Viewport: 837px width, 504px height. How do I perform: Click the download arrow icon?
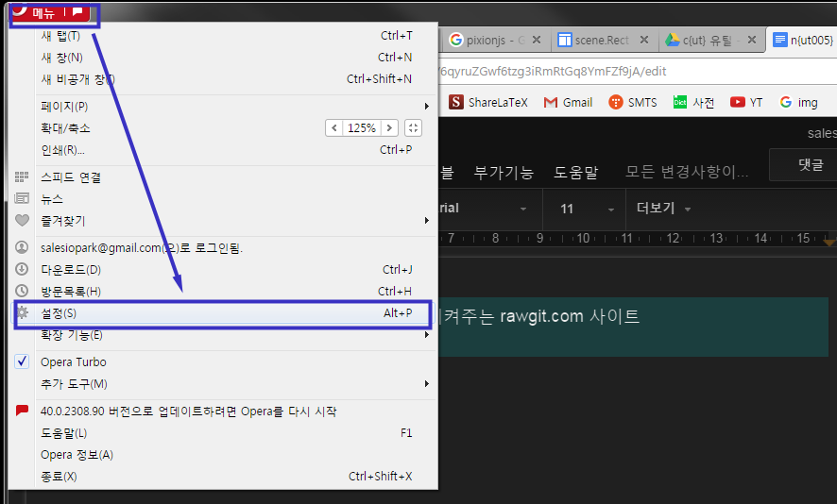[22, 269]
